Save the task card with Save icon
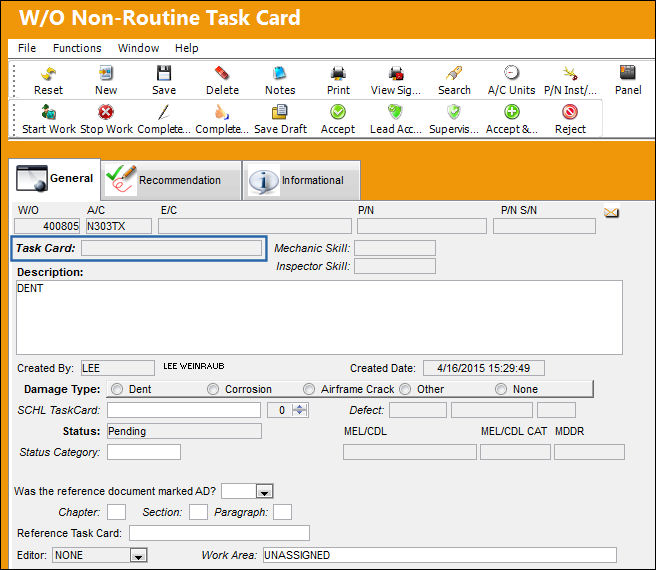 point(164,73)
